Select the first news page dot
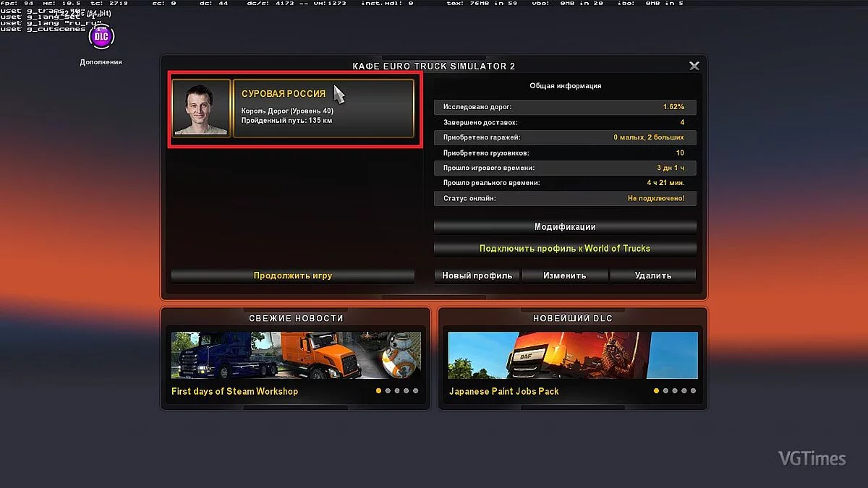Screen dimensions: 868x488 [x=379, y=391]
